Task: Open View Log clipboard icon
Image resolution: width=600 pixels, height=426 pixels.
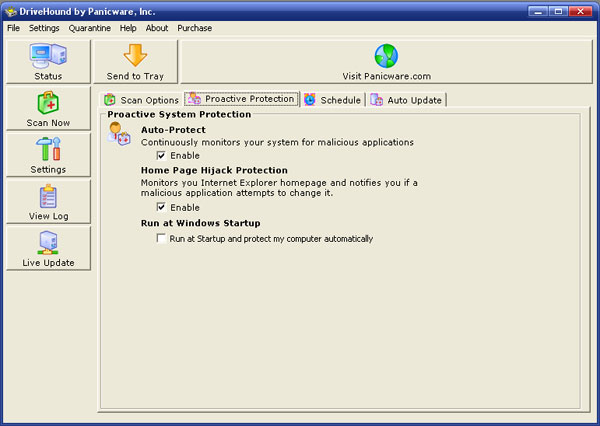Action: tap(48, 196)
